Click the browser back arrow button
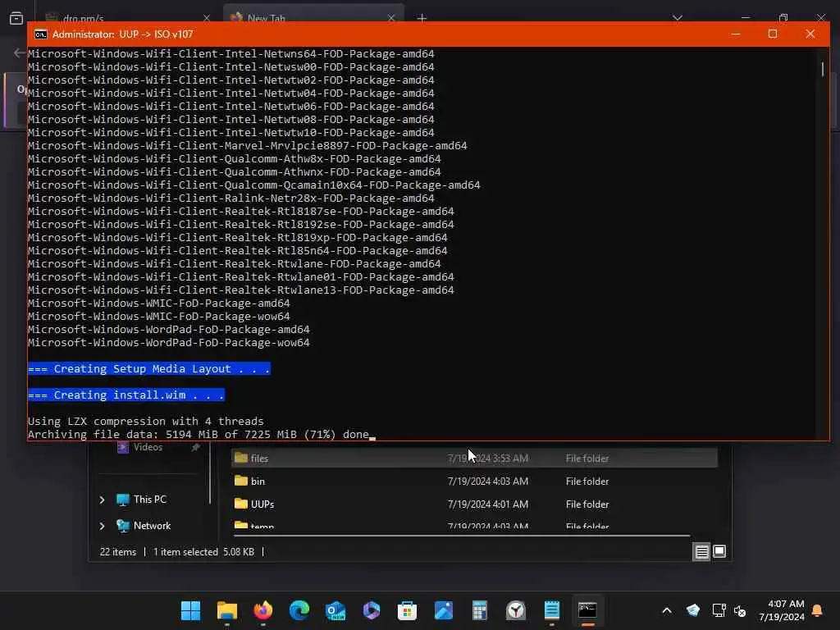 (x=20, y=52)
